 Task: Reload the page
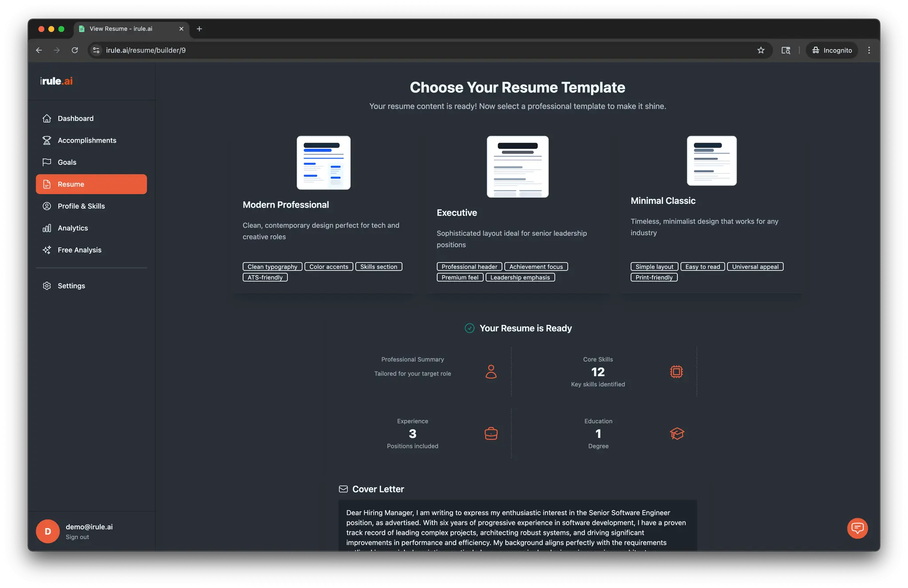[75, 50]
